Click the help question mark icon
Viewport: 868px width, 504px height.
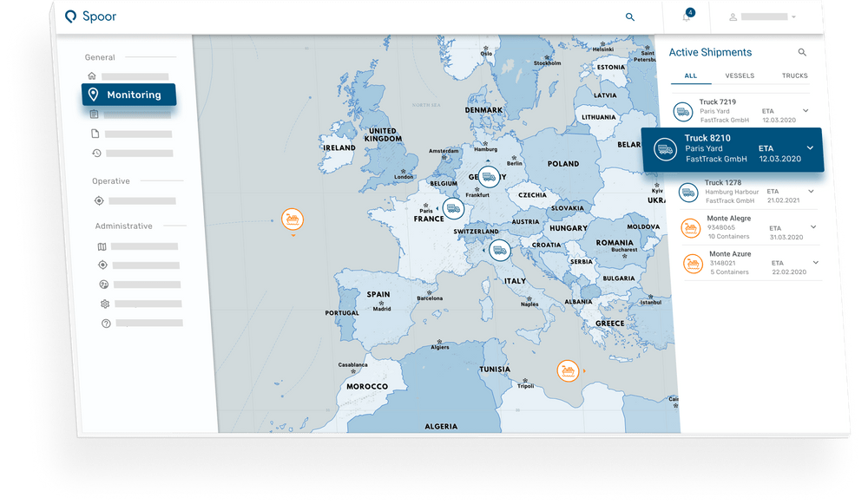pyautogui.click(x=106, y=324)
